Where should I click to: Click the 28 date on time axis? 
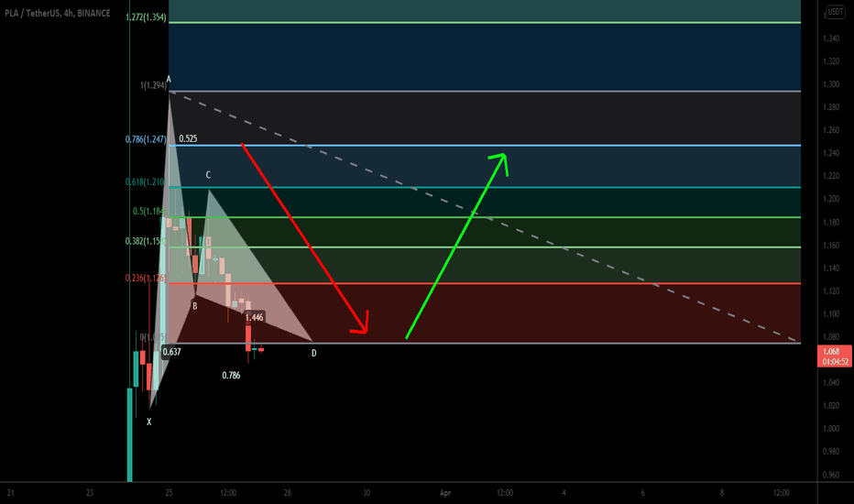(288, 493)
